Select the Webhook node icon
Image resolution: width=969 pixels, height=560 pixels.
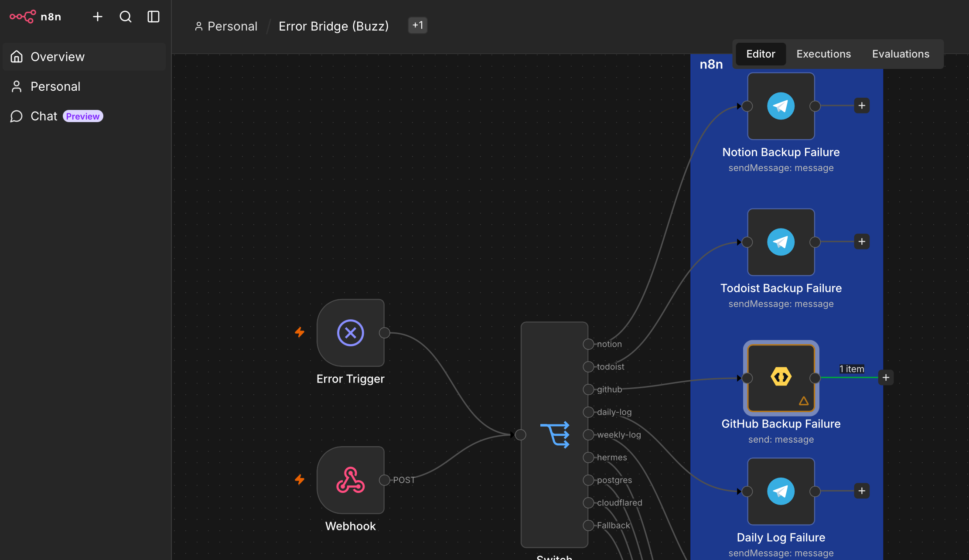pyautogui.click(x=351, y=480)
